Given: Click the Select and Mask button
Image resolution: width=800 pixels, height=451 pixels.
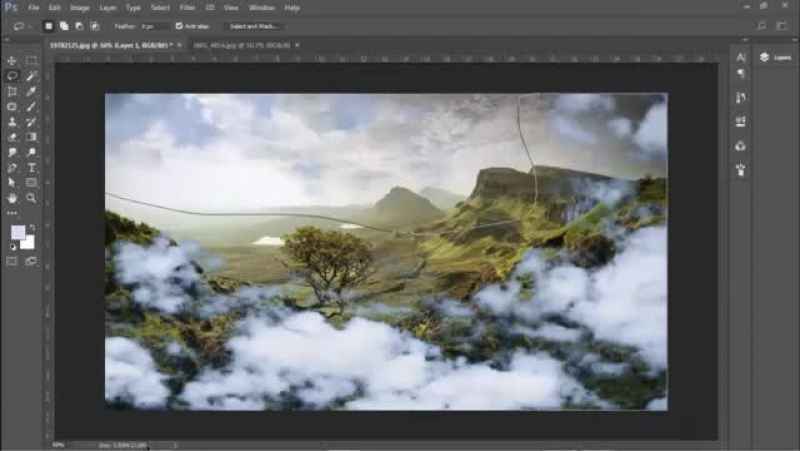Looking at the screenshot, I should pyautogui.click(x=254, y=26).
